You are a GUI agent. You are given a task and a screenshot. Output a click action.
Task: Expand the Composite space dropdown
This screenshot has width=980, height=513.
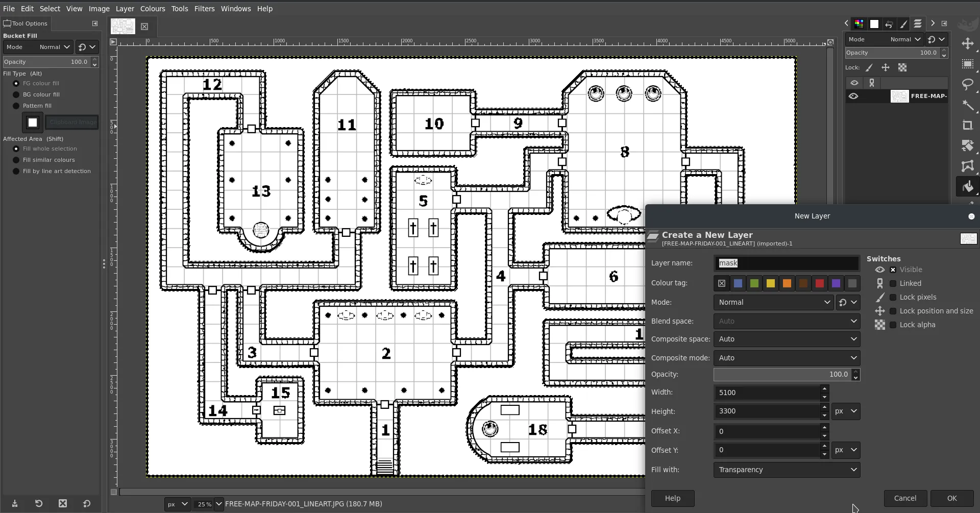787,339
